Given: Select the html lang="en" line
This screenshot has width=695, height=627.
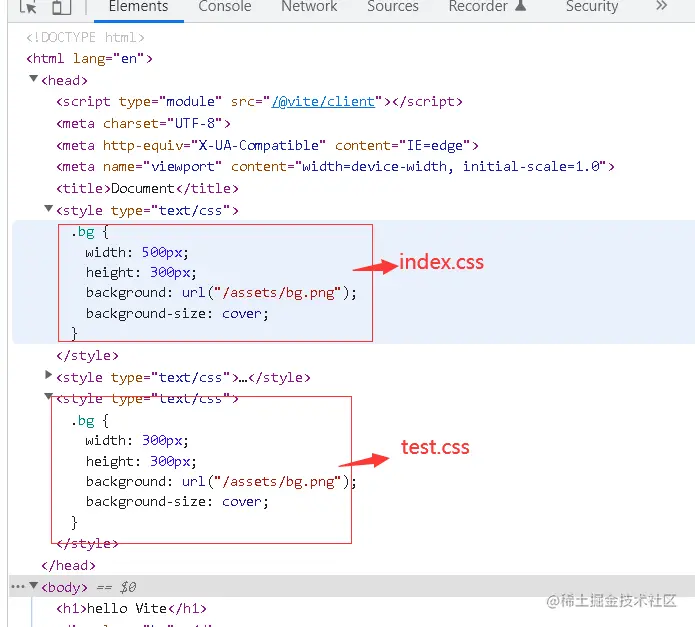Looking at the screenshot, I should coord(90,58).
